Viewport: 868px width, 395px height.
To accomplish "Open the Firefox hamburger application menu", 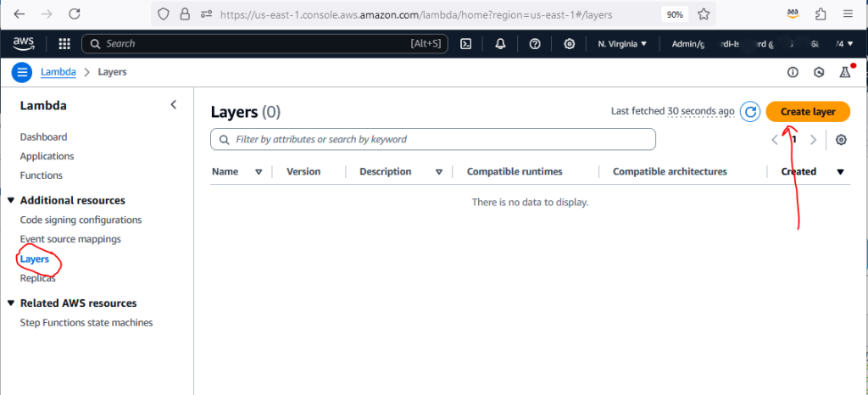I will pyautogui.click(x=848, y=14).
